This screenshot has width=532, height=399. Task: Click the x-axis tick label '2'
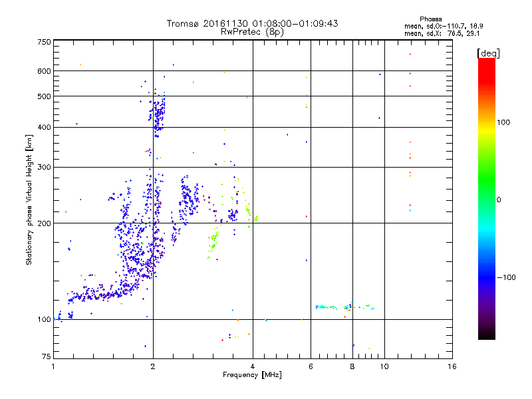(153, 366)
